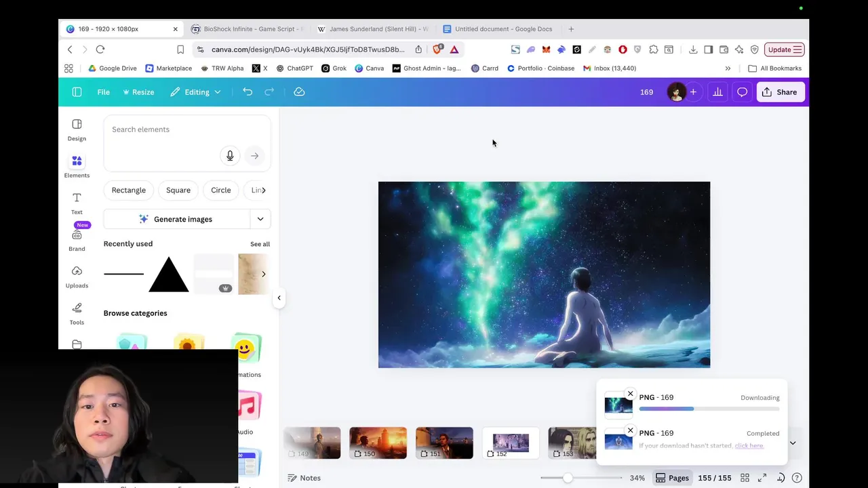Cancel the downloading PNG 169

630,394
